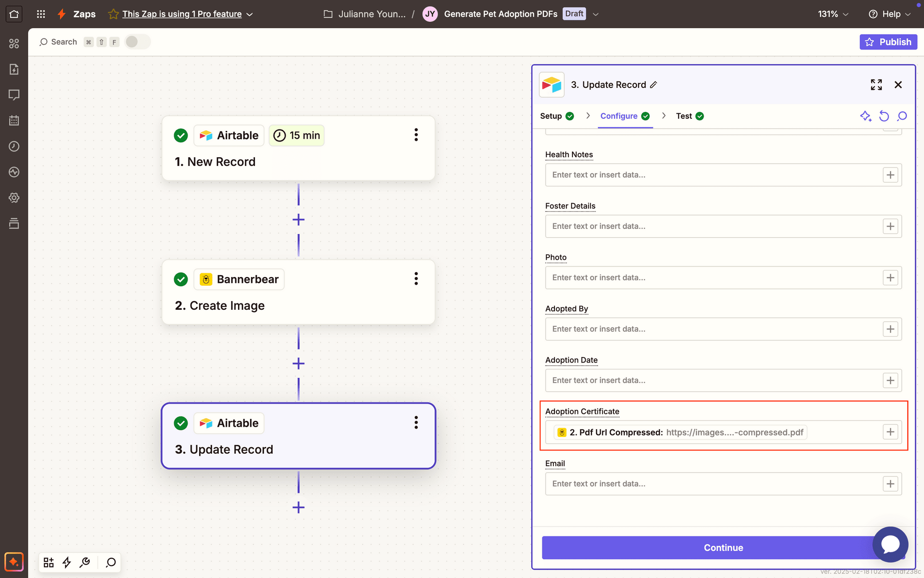Screen dimensions: 924x578
Task: Open the apps grid launcher at top left
Action: 41,14
